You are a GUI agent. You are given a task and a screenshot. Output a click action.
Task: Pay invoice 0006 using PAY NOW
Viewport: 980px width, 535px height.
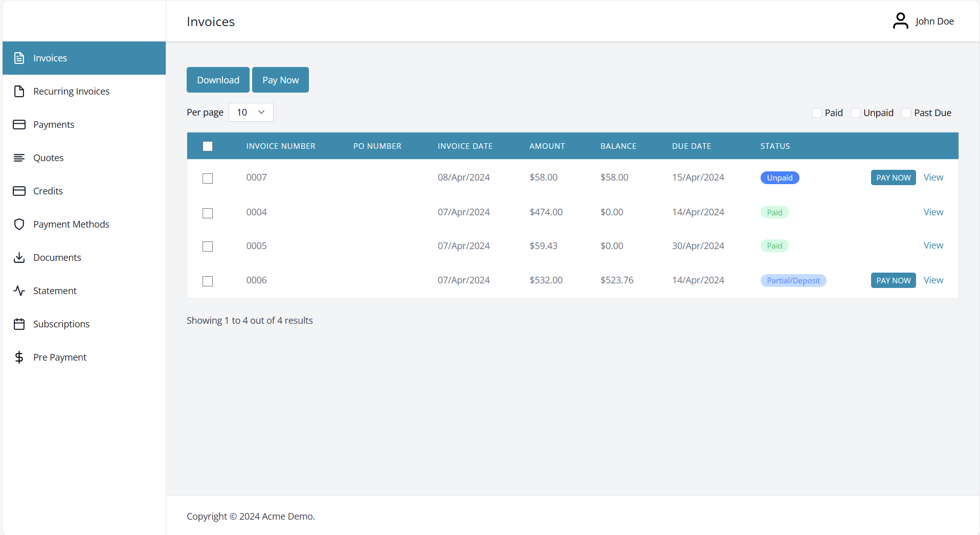coord(893,280)
